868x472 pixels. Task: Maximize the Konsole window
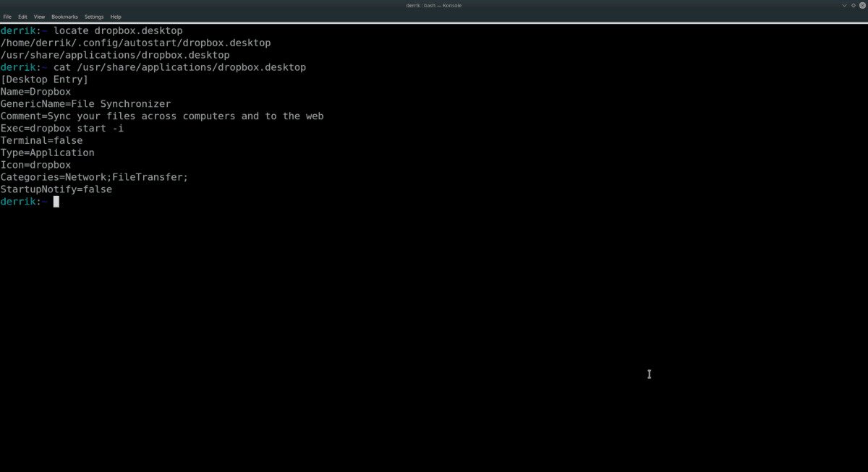854,5
